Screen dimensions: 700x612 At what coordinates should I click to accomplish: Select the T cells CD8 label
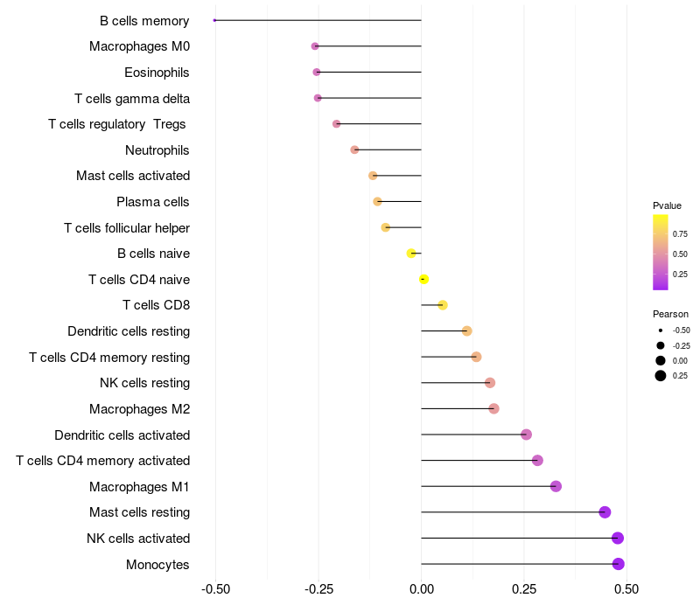(157, 305)
